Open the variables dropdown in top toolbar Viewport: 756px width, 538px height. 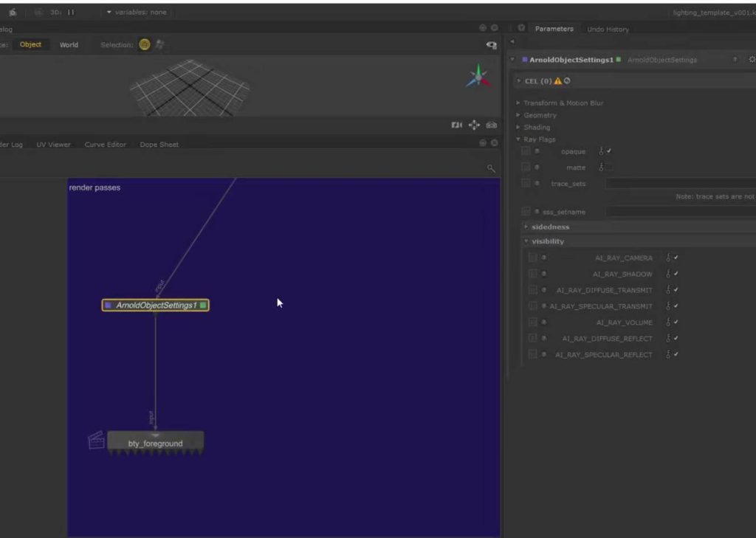[x=137, y=13]
